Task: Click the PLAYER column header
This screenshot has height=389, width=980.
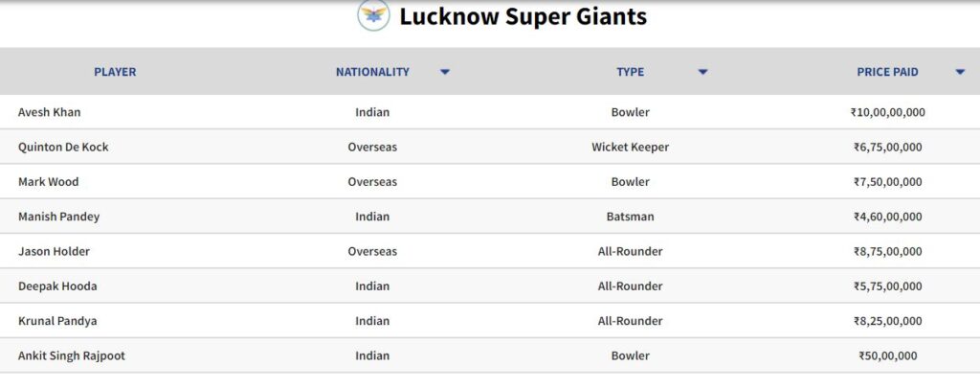Action: 115,72
